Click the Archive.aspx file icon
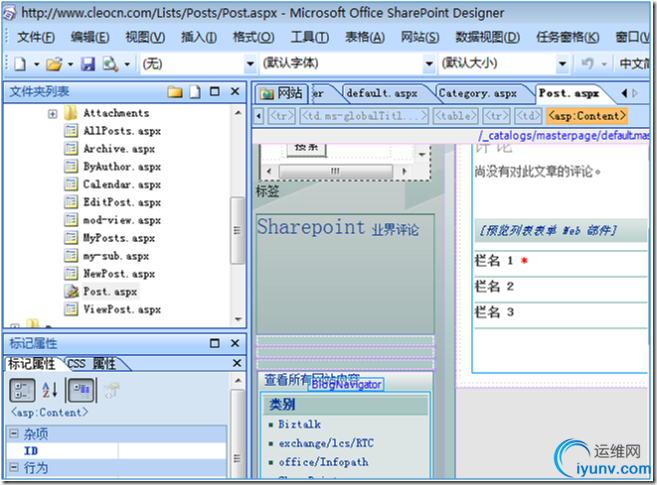The image size is (657, 485). point(71,149)
